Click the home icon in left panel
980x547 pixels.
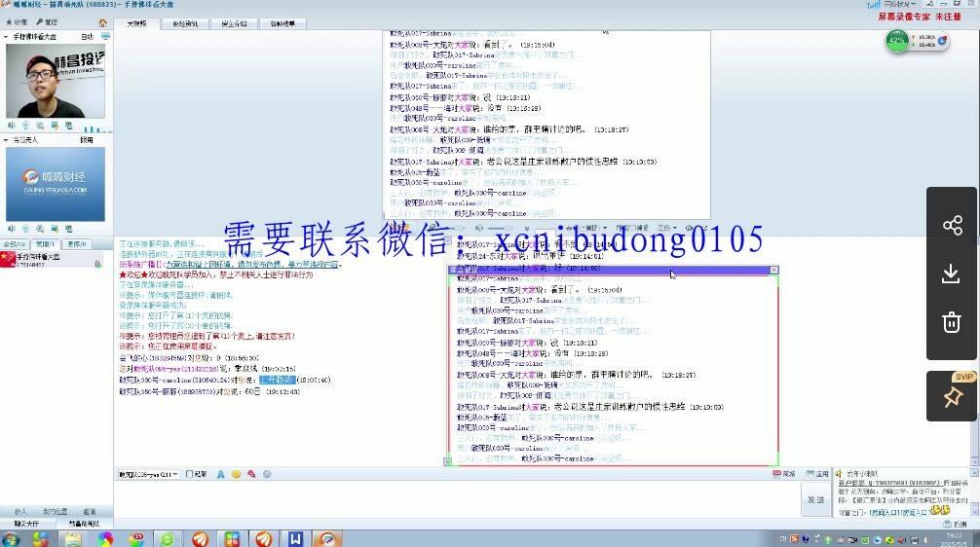point(103,22)
